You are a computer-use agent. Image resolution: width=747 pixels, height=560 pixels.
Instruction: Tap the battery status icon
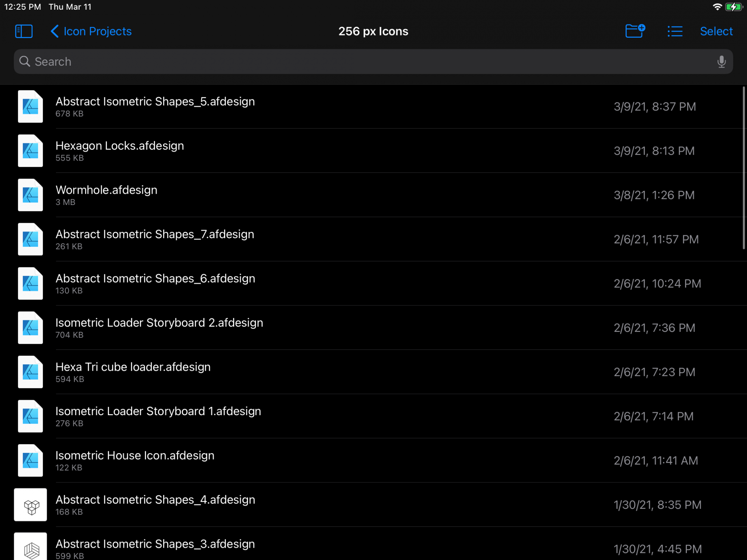(734, 7)
